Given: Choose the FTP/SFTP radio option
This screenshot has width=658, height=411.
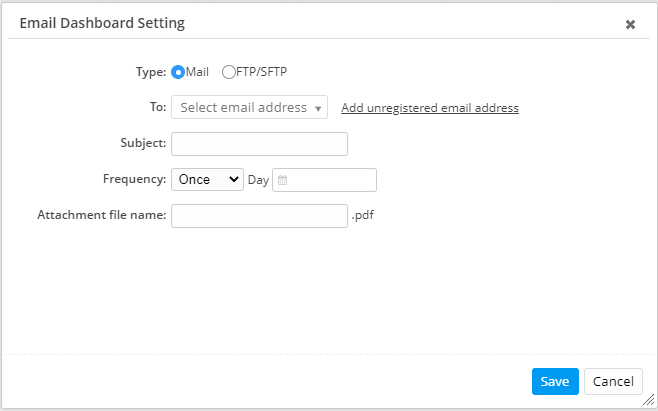Looking at the screenshot, I should click(x=229, y=72).
